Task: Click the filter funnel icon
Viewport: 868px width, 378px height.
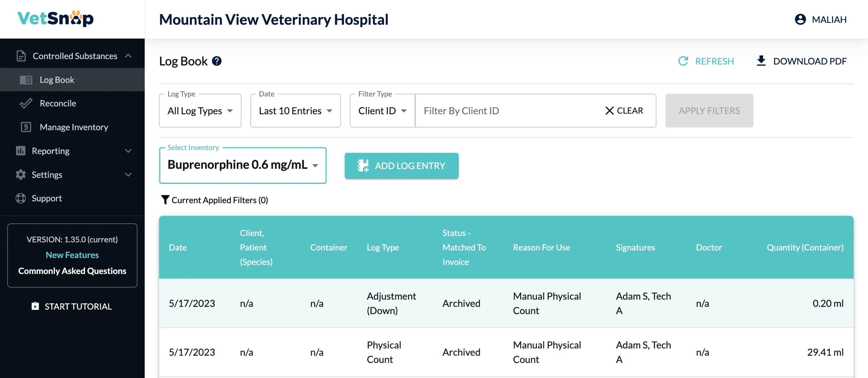Action: pos(165,200)
